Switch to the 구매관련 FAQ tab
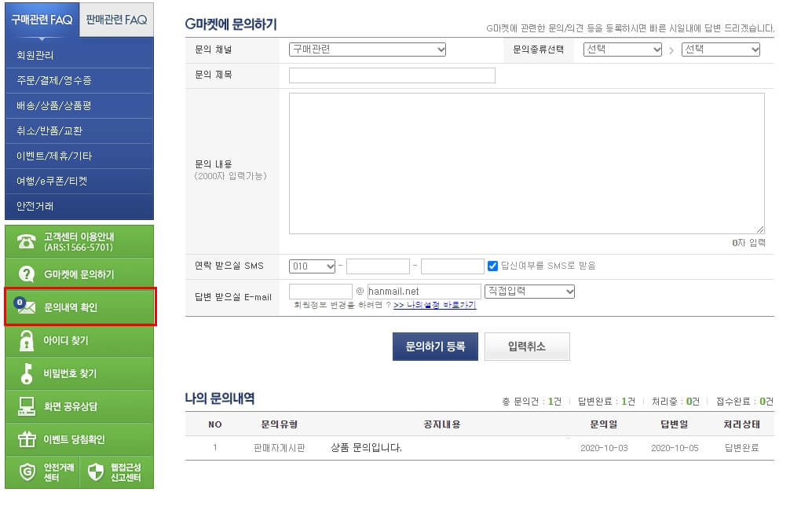812x514 pixels. (42, 20)
